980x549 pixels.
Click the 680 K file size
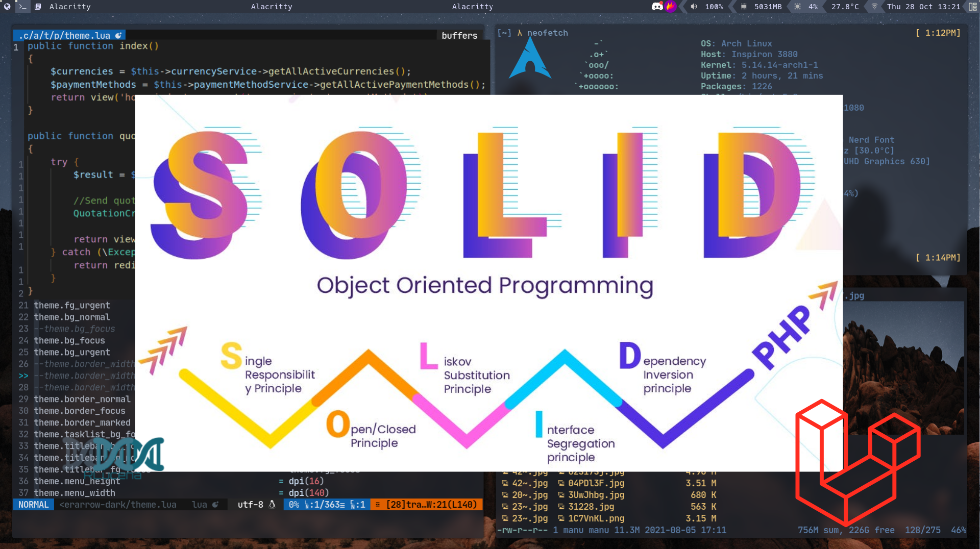tap(703, 495)
